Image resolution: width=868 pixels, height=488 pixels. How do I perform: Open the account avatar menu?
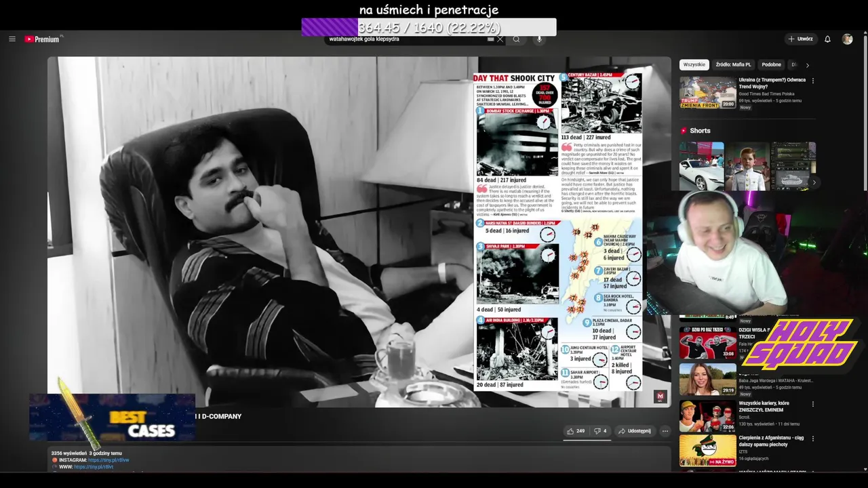click(847, 39)
